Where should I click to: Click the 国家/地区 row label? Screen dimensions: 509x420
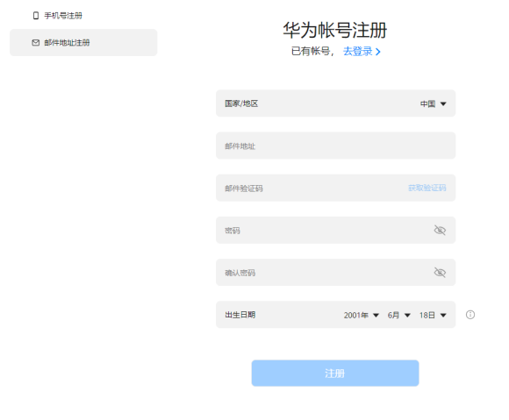(241, 103)
